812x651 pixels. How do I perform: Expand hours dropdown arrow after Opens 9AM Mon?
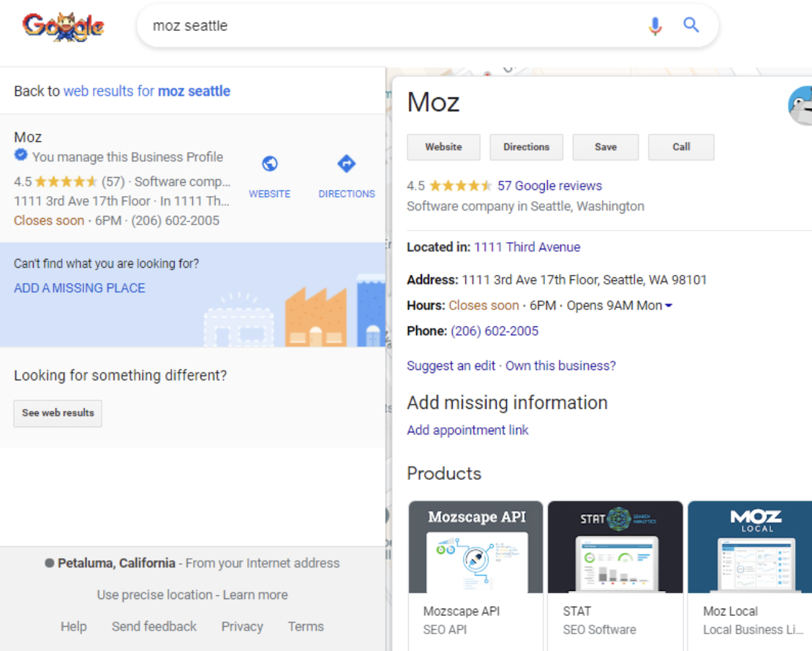[x=669, y=306]
